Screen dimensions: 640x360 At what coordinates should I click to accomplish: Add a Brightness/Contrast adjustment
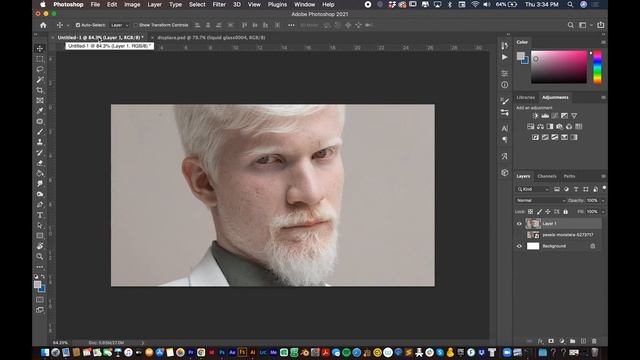click(x=535, y=116)
